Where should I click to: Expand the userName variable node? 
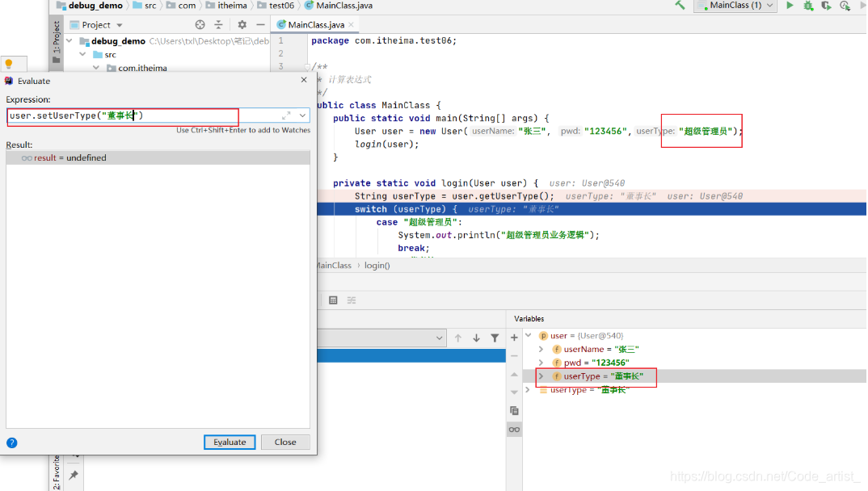tap(541, 349)
